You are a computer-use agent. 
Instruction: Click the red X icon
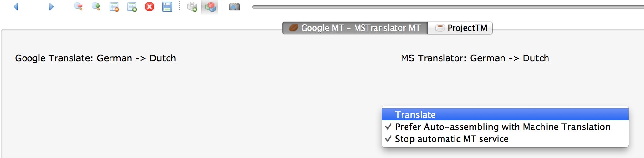coord(149,7)
